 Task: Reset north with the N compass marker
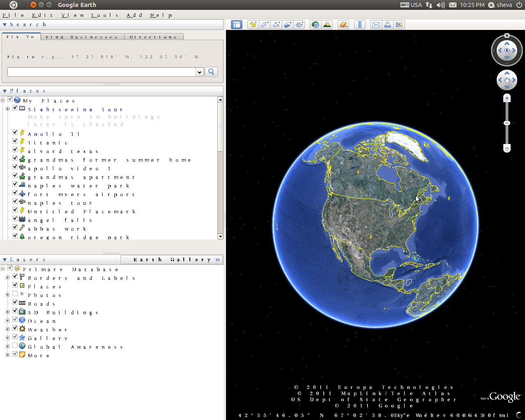click(507, 36)
